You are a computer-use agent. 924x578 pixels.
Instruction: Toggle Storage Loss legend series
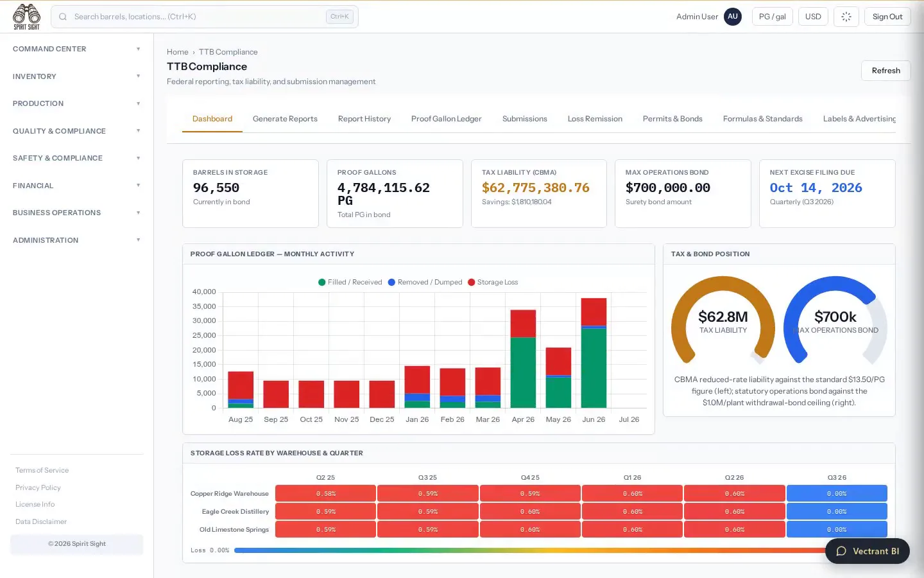click(493, 282)
